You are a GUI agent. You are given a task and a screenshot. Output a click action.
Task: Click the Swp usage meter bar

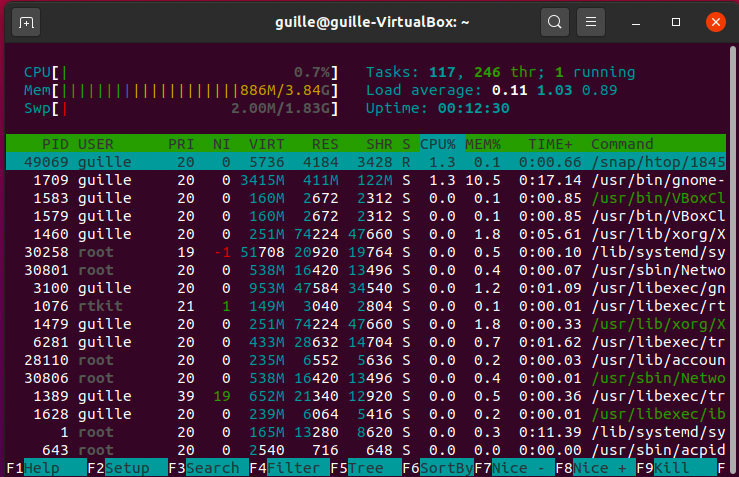click(181, 108)
